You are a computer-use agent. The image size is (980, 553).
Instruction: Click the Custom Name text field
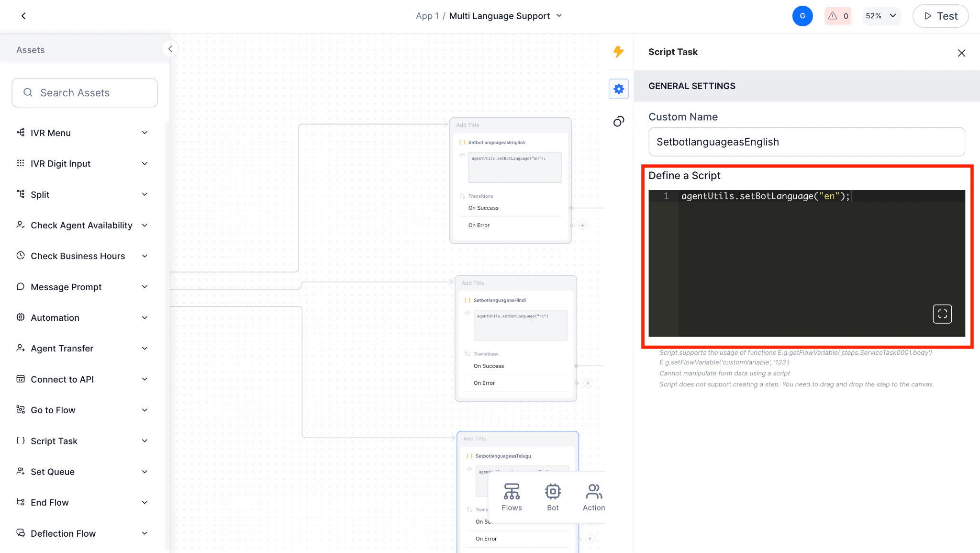coord(806,142)
